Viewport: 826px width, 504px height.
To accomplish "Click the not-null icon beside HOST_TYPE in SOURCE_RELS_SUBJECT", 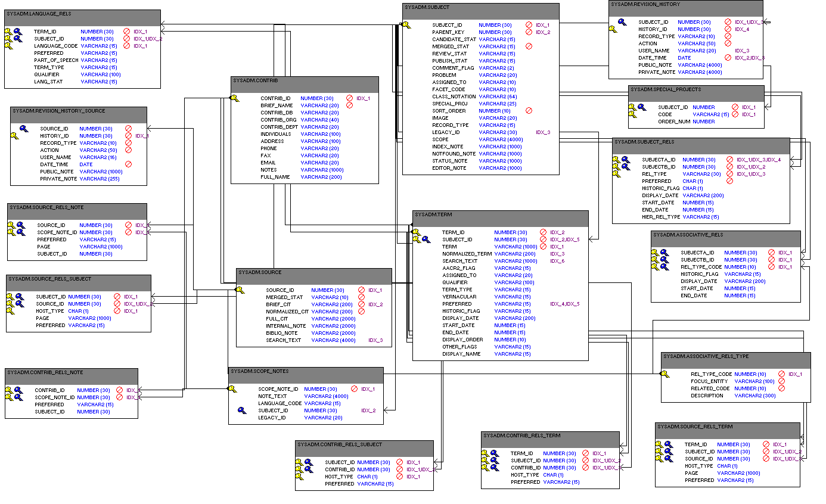I will tap(117, 311).
